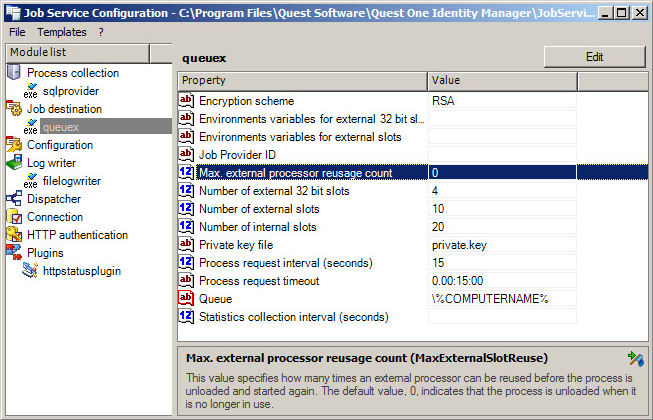Viewport: 653px width, 420px height.
Task: Click the RSA encryption value
Action: coord(502,100)
